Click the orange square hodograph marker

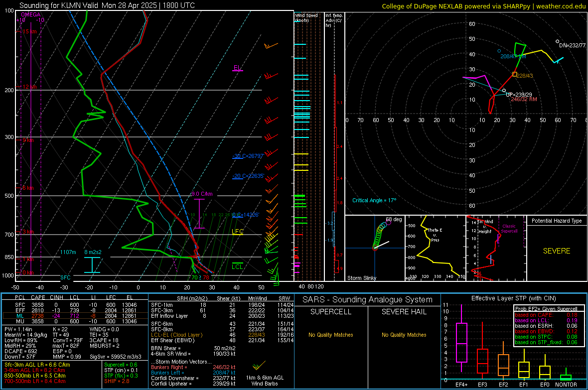[x=514, y=74]
